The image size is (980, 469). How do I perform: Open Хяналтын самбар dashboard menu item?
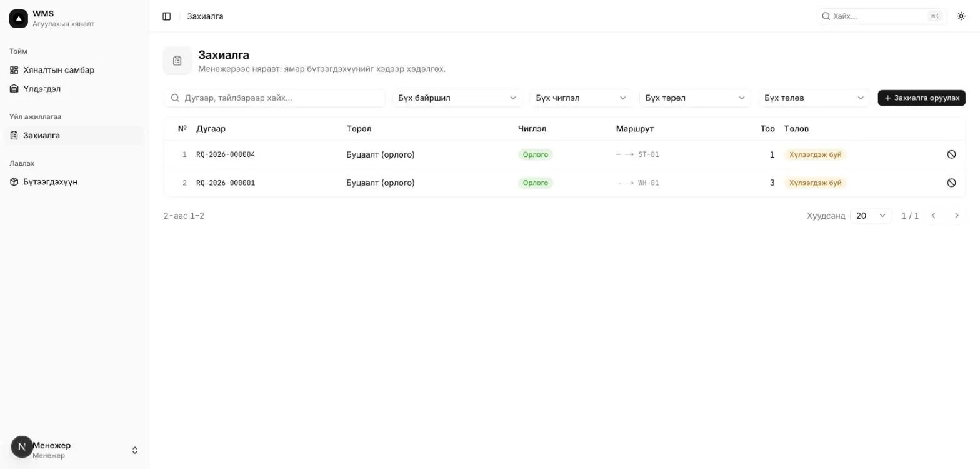click(74, 70)
